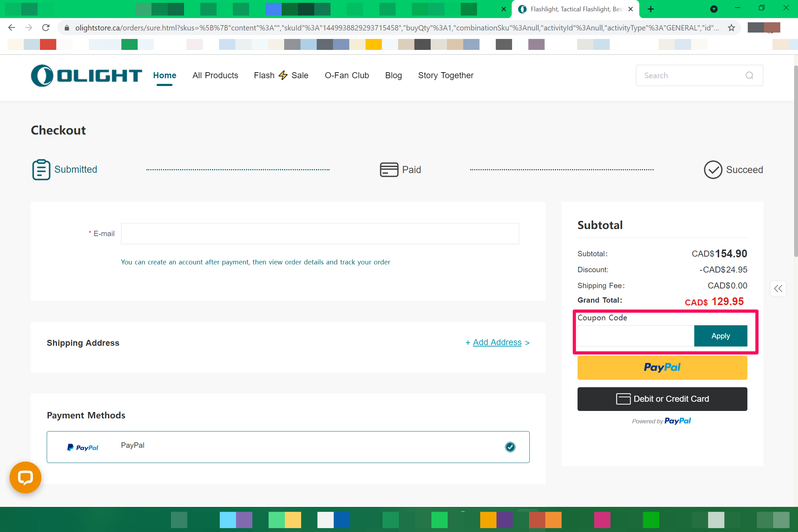Click the Subtotal amount CAD$154.90
The image size is (798, 532).
[719, 254]
